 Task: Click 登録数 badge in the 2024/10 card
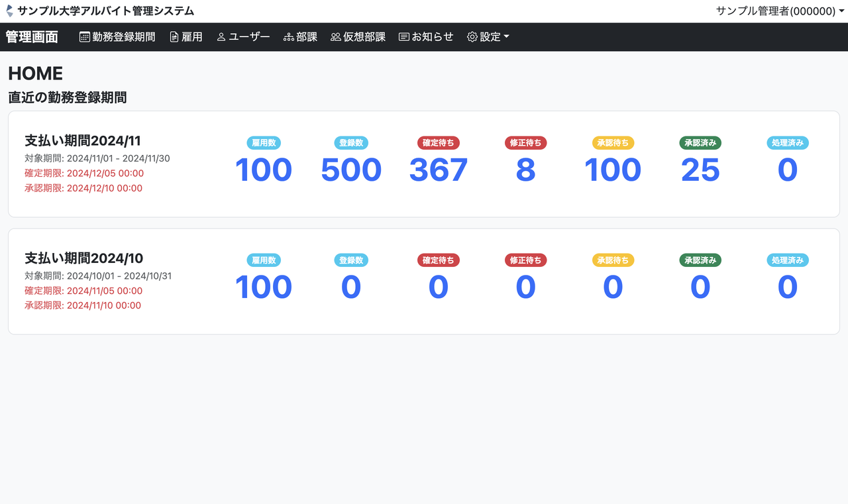click(351, 260)
